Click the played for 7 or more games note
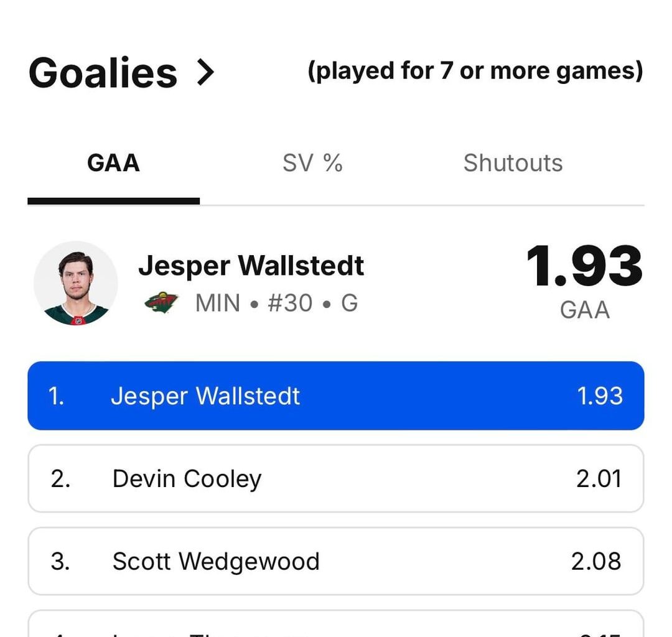The image size is (672, 637). [x=475, y=72]
